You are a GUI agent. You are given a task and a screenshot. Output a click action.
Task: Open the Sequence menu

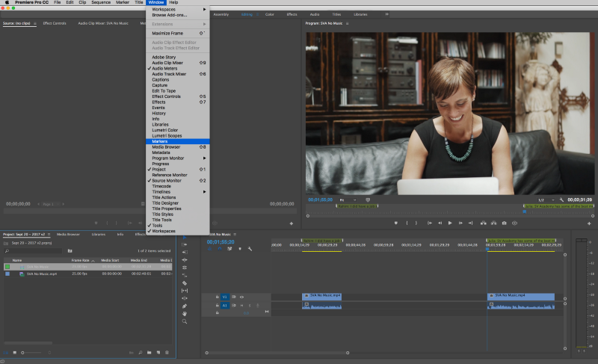(101, 2)
